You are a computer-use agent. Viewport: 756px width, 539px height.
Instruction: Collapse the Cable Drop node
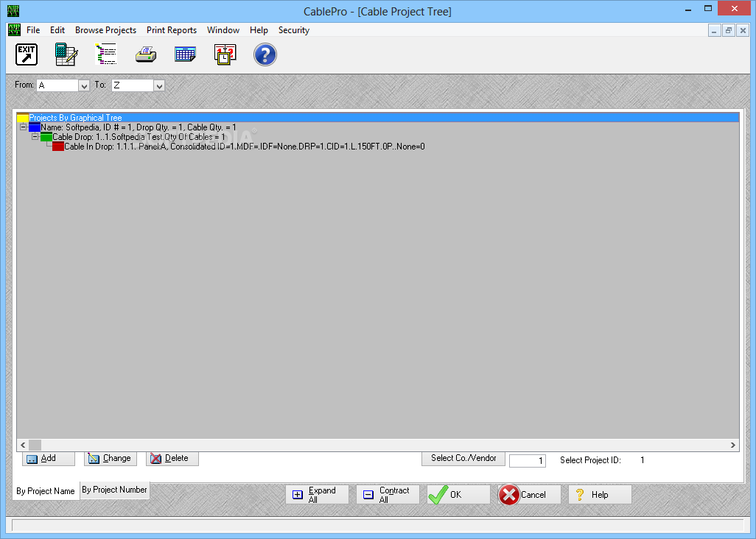35,137
